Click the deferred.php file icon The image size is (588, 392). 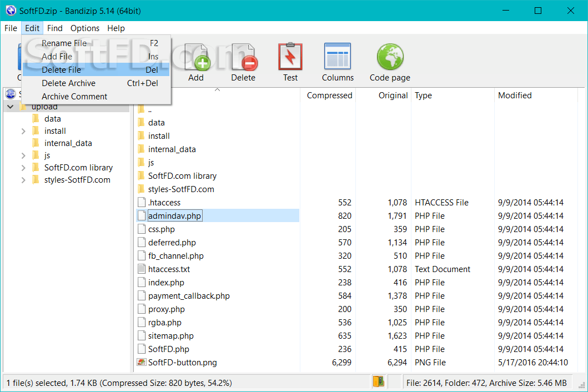point(142,243)
